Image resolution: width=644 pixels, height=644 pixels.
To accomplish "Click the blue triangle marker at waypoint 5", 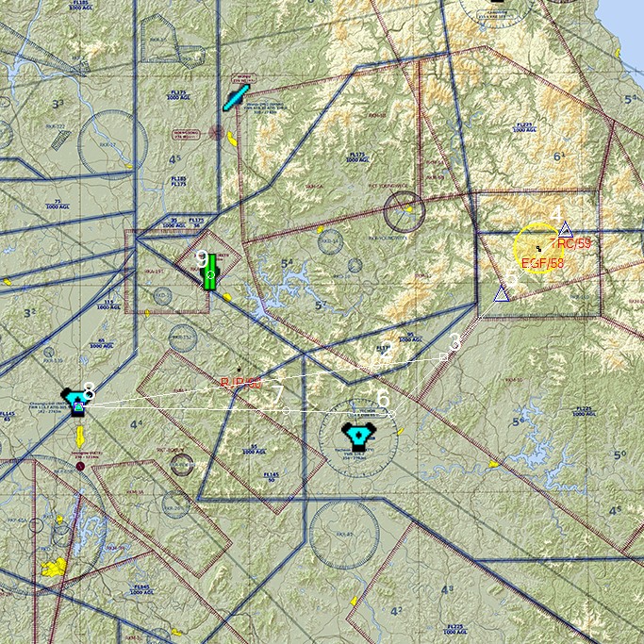I will click(501, 294).
